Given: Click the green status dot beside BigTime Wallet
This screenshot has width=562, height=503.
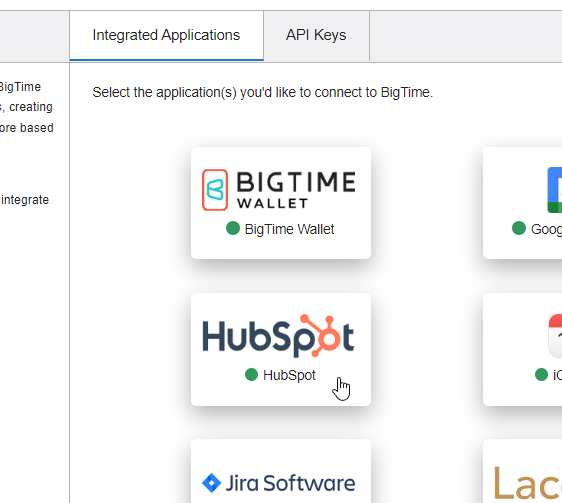Looking at the screenshot, I should pos(233,228).
